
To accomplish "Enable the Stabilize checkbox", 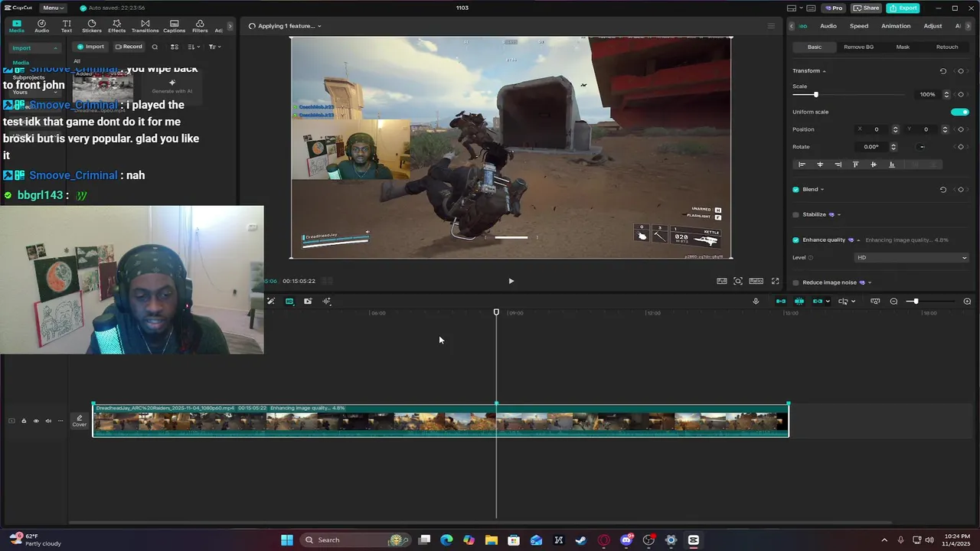I will point(795,215).
